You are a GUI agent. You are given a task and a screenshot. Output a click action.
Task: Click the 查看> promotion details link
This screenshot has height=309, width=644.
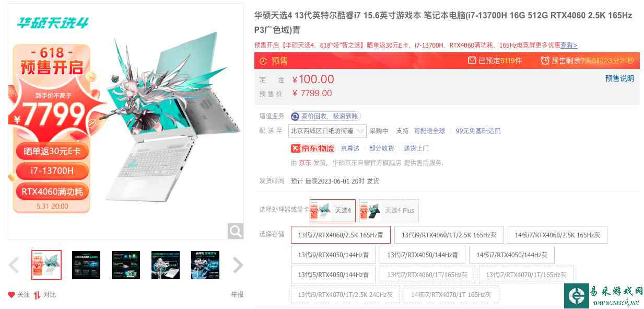point(569,45)
